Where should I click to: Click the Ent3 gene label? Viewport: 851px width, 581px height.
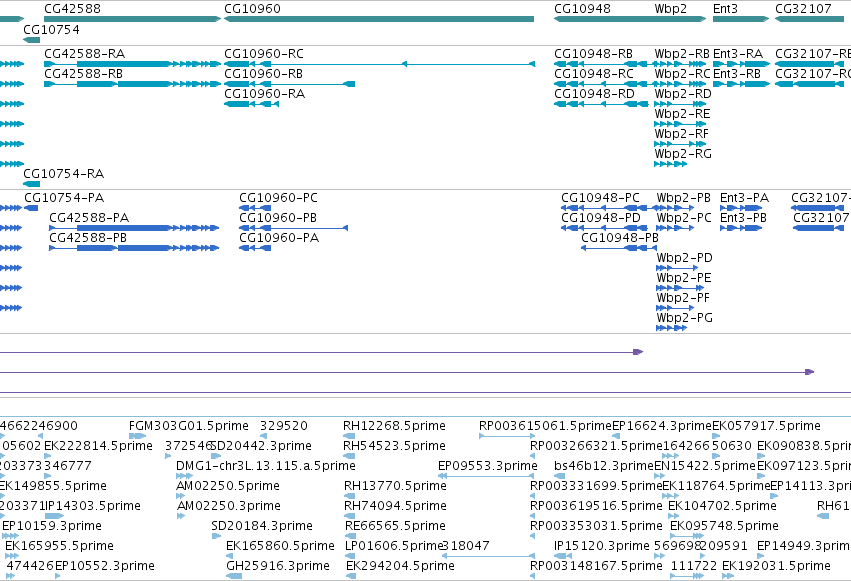pyautogui.click(x=725, y=9)
